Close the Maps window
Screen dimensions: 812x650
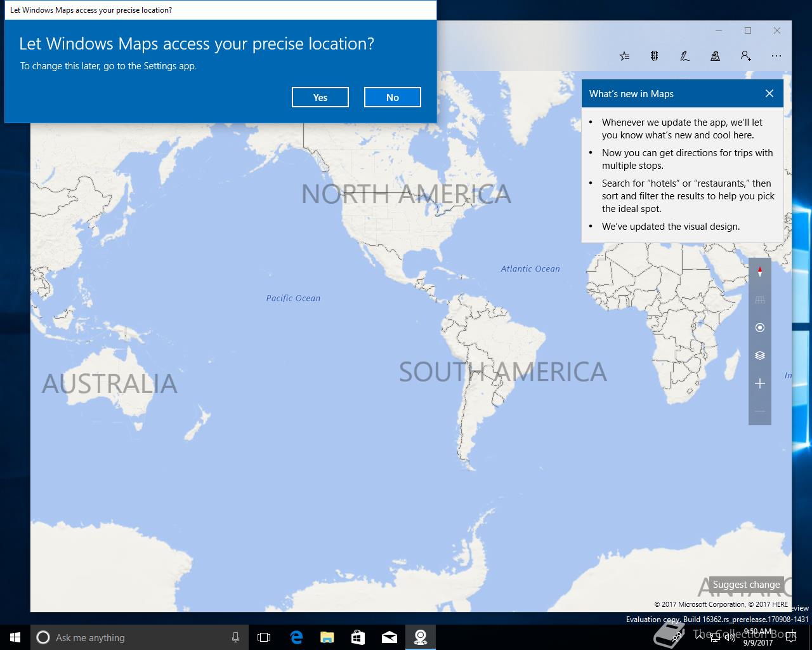(777, 30)
